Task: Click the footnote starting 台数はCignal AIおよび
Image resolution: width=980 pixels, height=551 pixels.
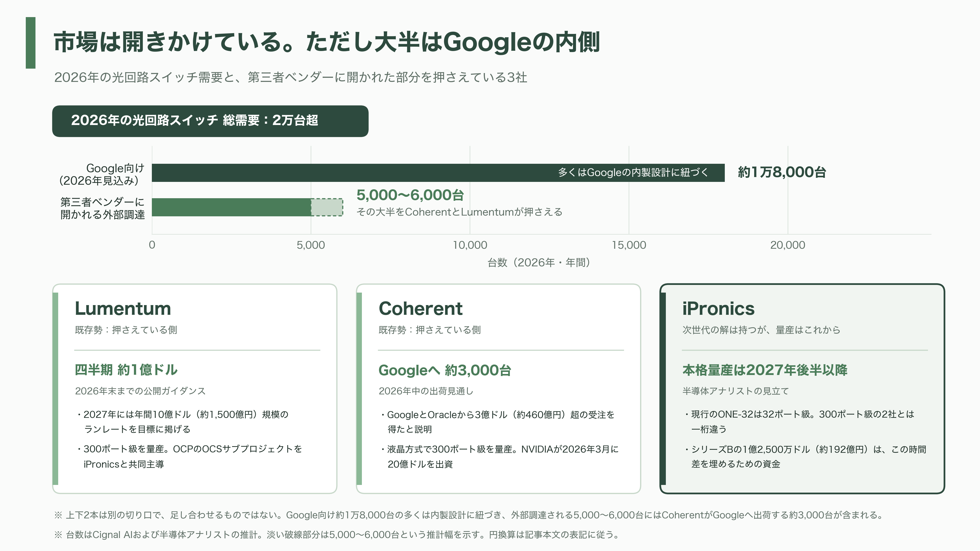Action: [x=337, y=535]
